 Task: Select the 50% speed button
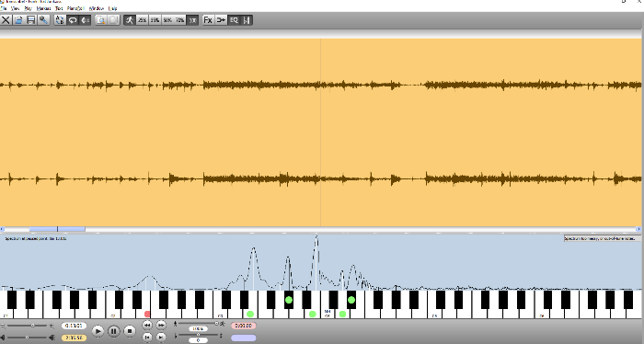pyautogui.click(x=167, y=20)
